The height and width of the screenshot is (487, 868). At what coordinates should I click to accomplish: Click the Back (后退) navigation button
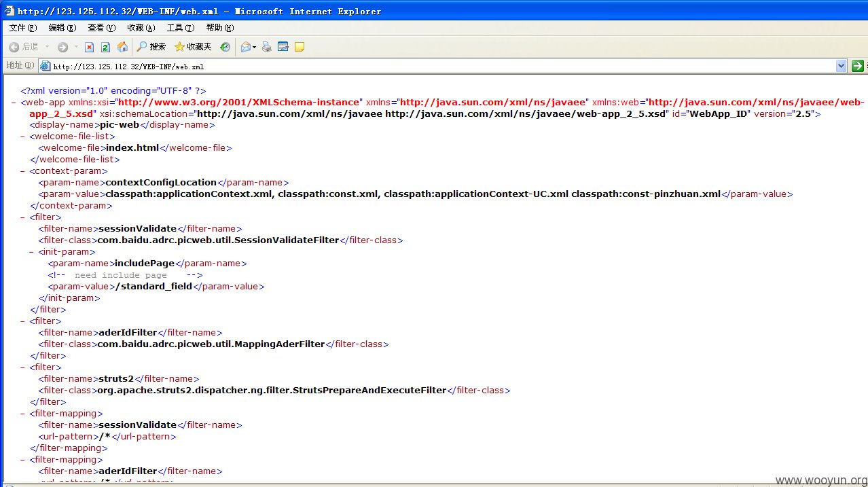pos(24,47)
